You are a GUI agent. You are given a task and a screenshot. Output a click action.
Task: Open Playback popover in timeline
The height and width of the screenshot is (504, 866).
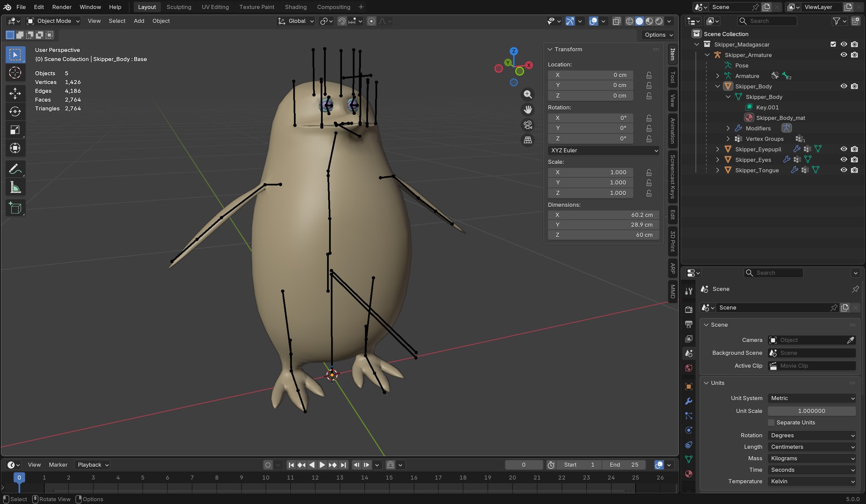click(92, 465)
